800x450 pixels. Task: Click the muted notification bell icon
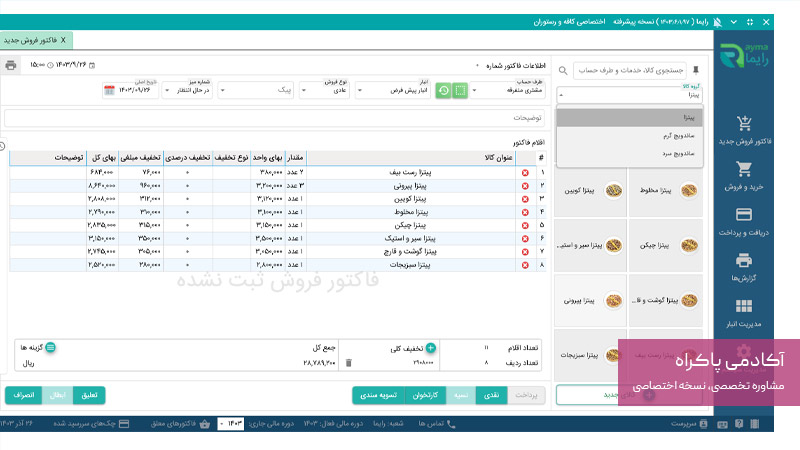coord(717,22)
